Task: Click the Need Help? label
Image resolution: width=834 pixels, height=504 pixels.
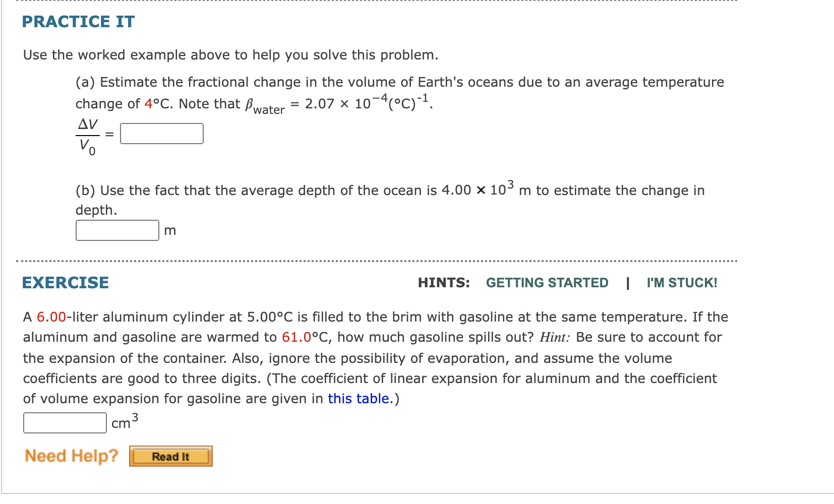Action: pos(71,456)
